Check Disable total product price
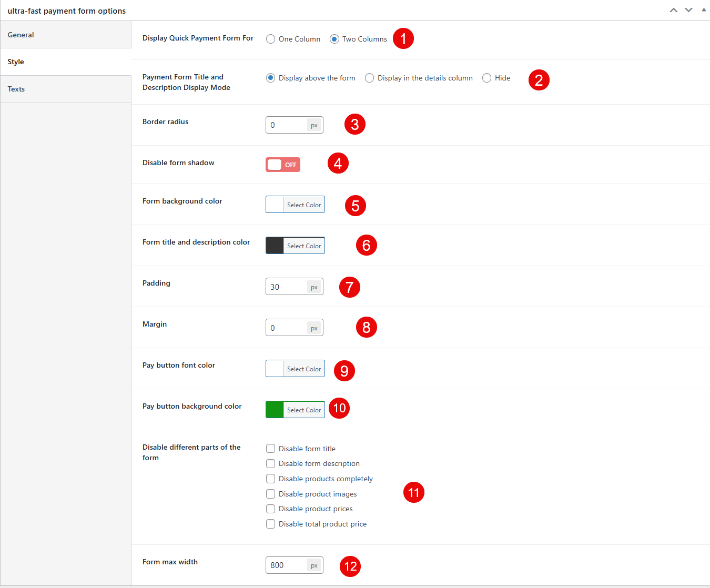The height and width of the screenshot is (588, 710). (271, 524)
